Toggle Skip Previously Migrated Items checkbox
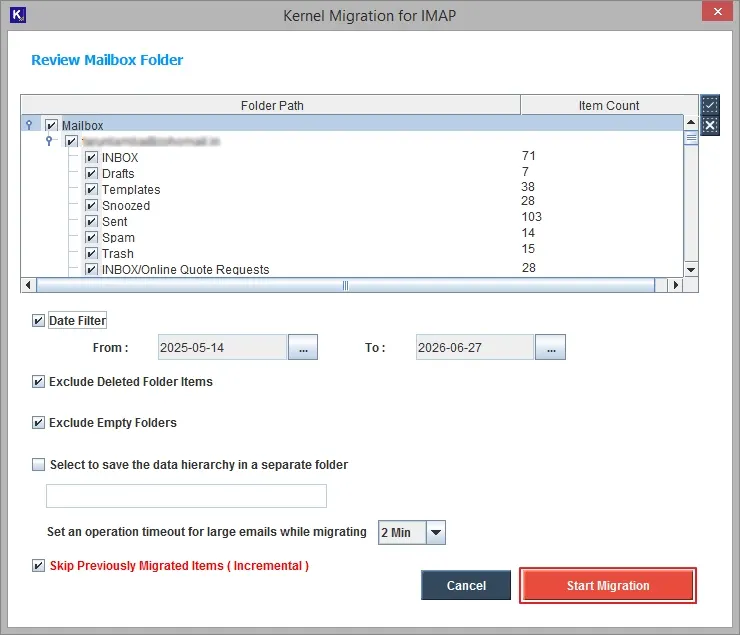This screenshot has width=740, height=635. (38, 566)
